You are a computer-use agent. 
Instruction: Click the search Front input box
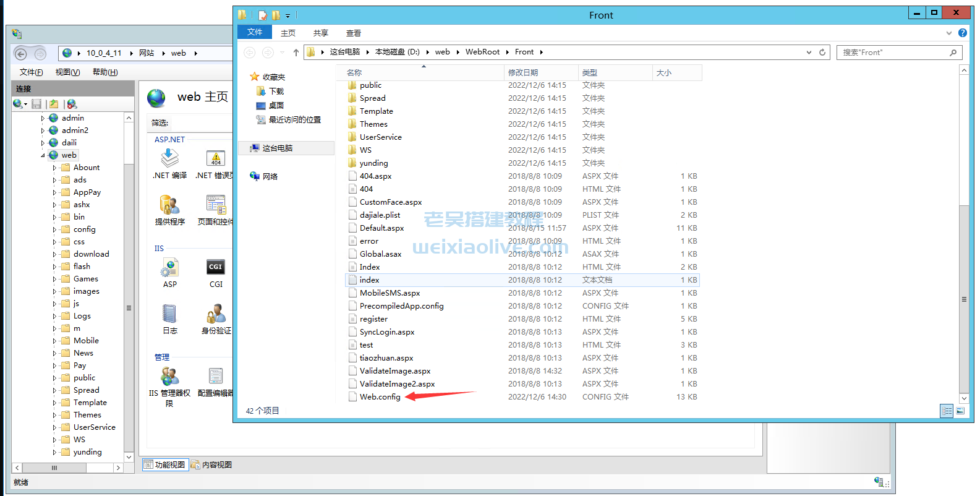pos(893,53)
